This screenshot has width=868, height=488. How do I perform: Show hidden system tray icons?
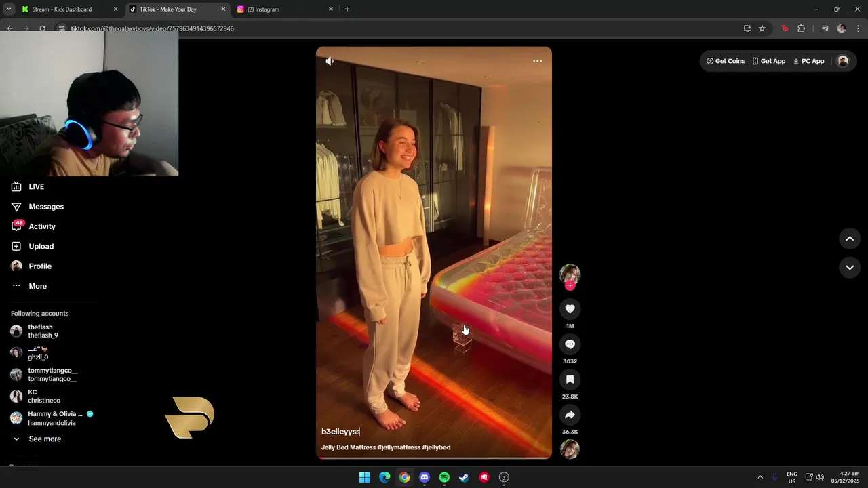(760, 477)
